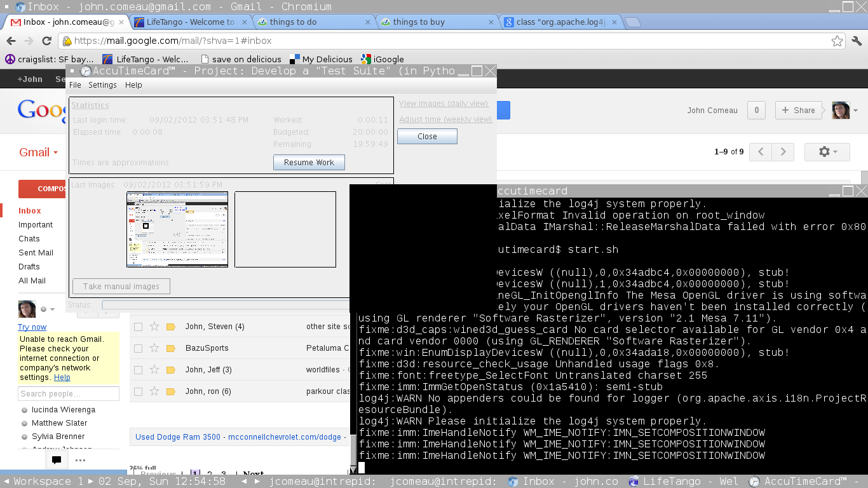Viewport: 868px width, 488px height.
Task: Click Resume Work in AccuTimeCard
Action: (309, 162)
